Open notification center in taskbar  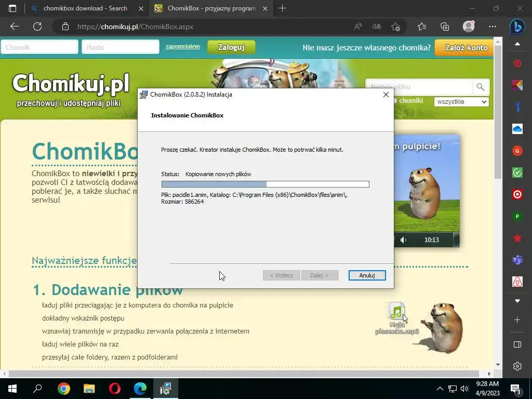[x=516, y=389]
